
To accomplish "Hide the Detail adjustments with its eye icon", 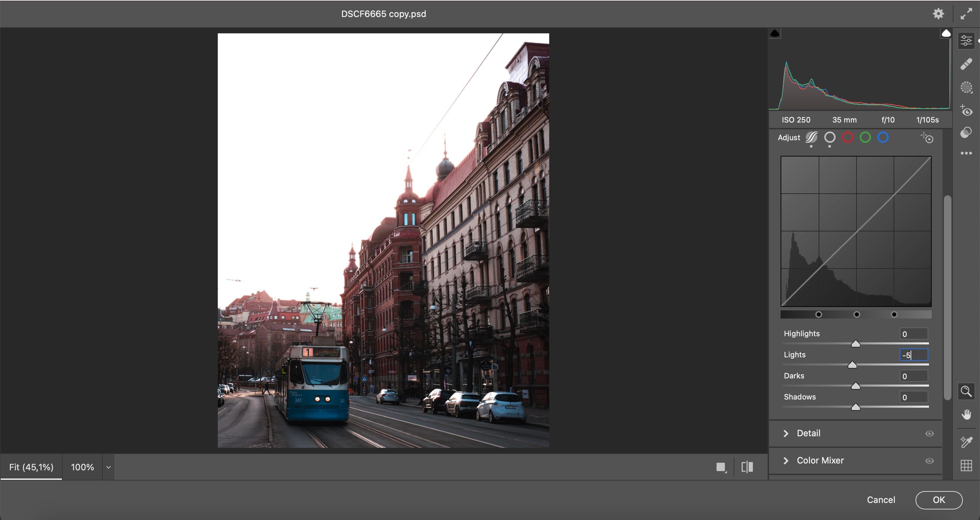I will [x=929, y=433].
